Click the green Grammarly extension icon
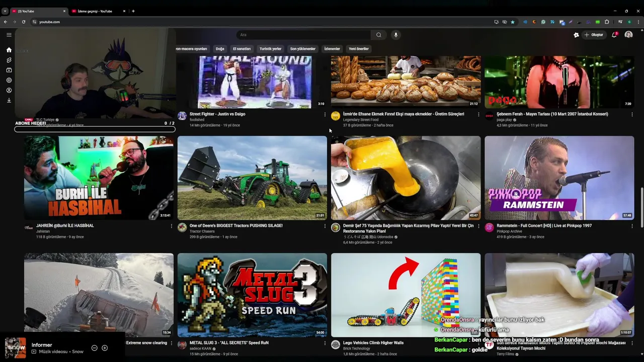The image size is (644, 362). point(543,22)
